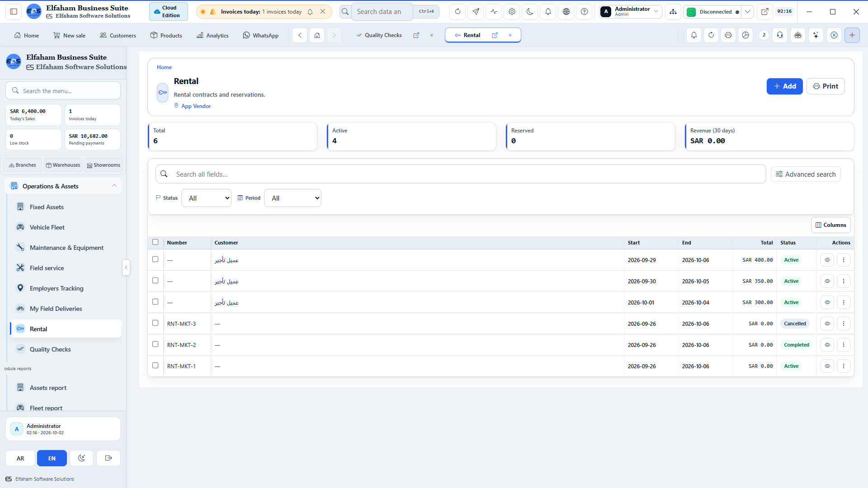Follow the Home breadcrumb link
The width and height of the screenshot is (868, 488).
coord(164,67)
